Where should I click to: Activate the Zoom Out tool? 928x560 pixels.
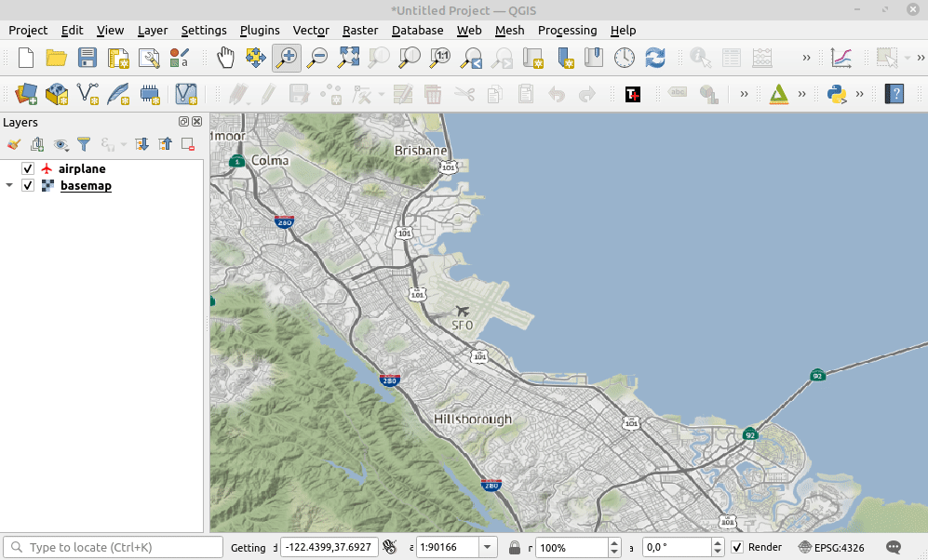coord(317,58)
